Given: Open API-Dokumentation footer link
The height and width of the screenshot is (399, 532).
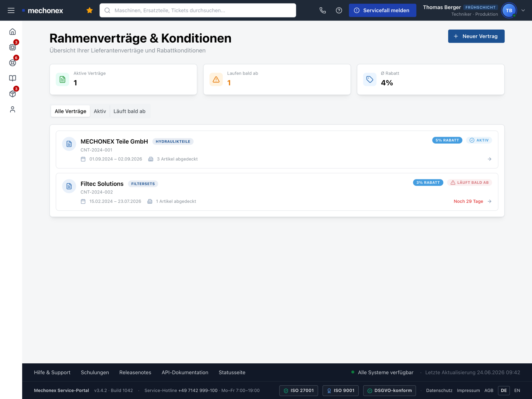Looking at the screenshot, I should coord(185,372).
